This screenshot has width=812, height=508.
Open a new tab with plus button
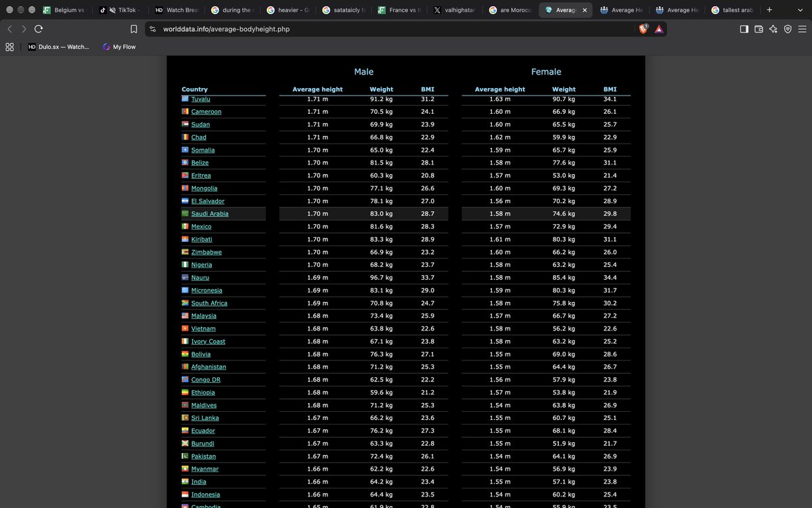[769, 10]
